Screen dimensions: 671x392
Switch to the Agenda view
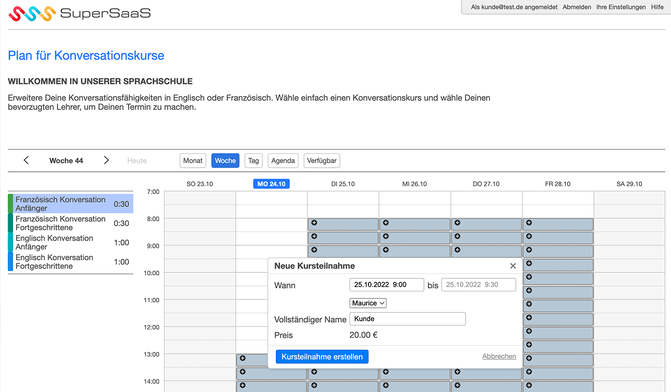click(x=283, y=160)
